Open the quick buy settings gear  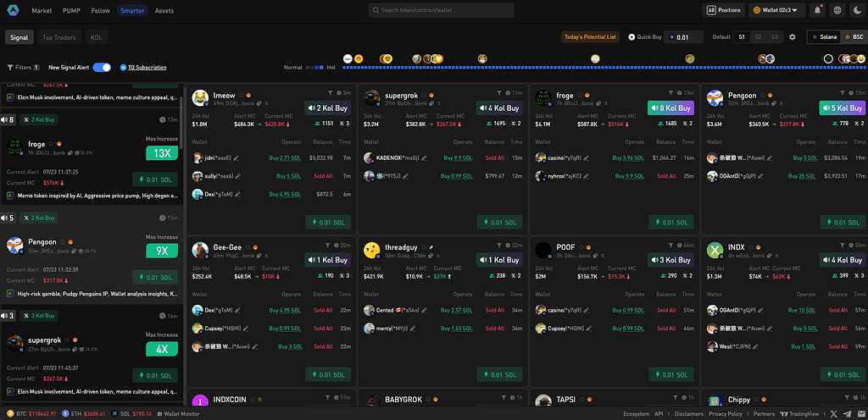click(793, 37)
